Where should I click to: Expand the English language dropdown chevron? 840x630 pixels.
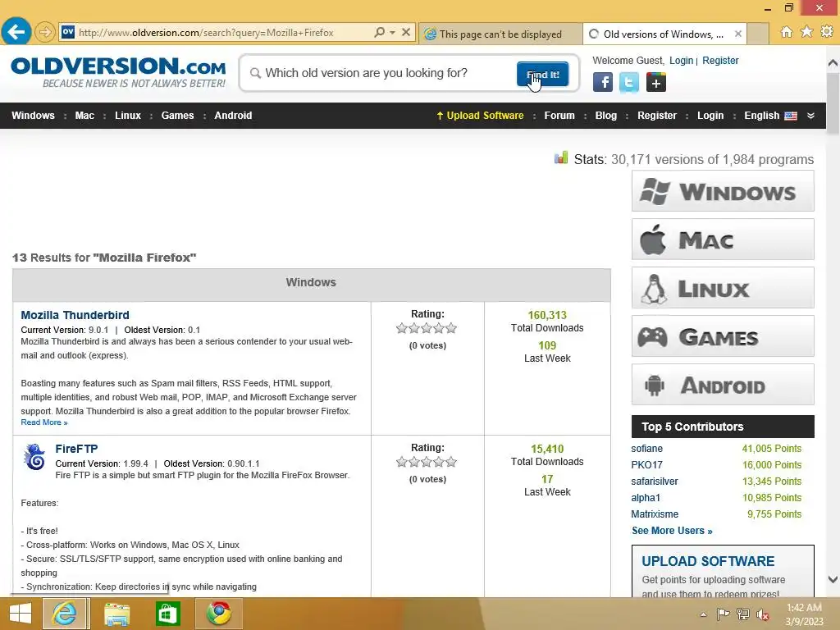coord(810,116)
